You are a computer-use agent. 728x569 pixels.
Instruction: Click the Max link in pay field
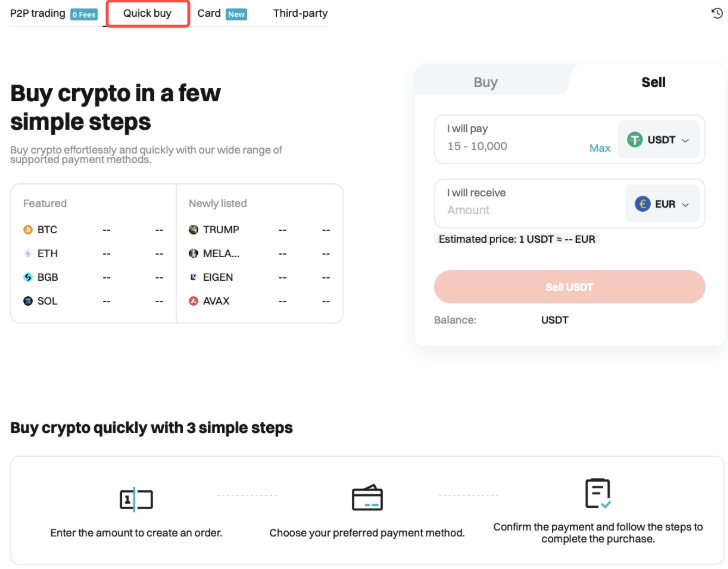600,148
